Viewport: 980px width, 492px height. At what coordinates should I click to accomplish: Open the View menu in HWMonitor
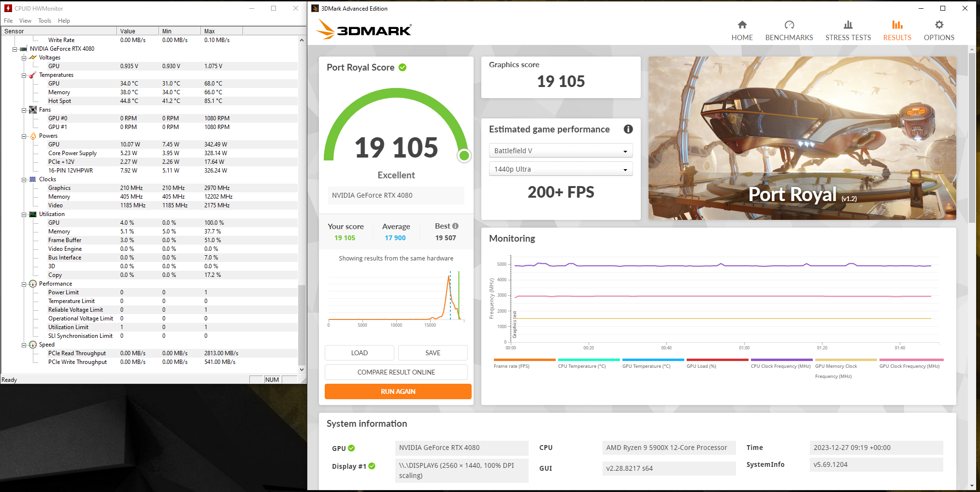pyautogui.click(x=25, y=21)
